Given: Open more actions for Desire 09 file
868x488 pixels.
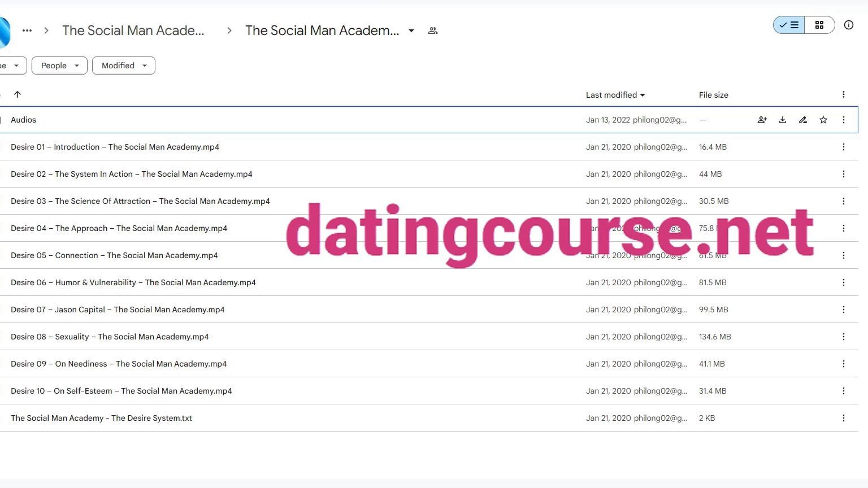Looking at the screenshot, I should click(844, 364).
